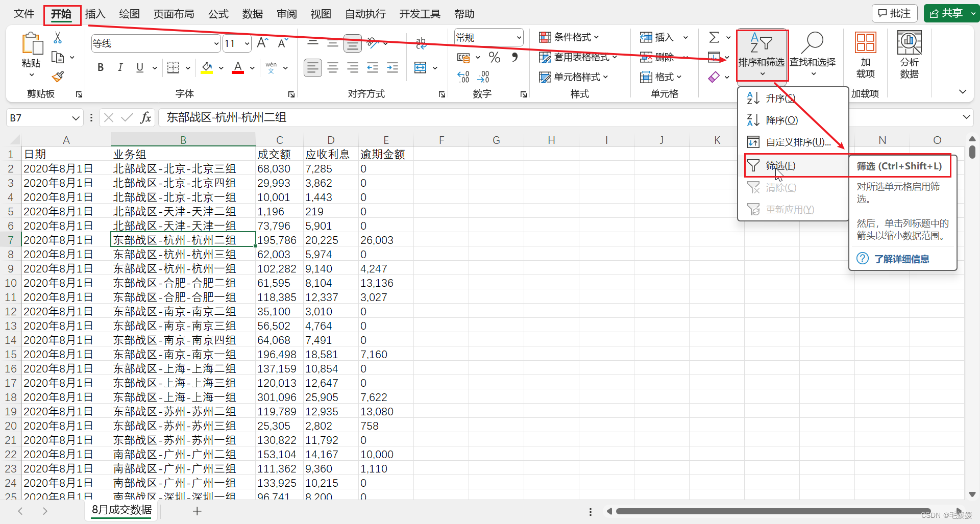Select 升序 ascending sort menu item
Viewport: 980px width, 524px height.
coord(793,98)
